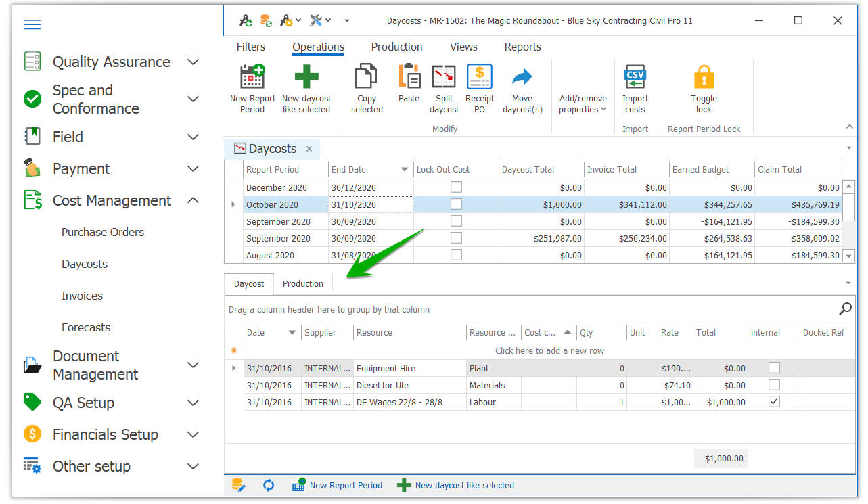Viewport: 868px width, 504px height.
Task: Switch to the Production ribbon tab
Action: coord(397,47)
